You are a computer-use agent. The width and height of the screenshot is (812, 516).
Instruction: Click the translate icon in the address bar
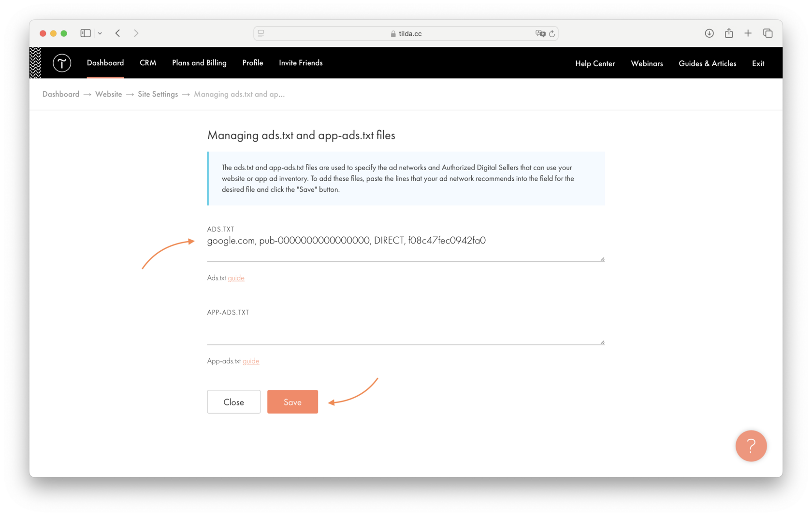point(541,33)
